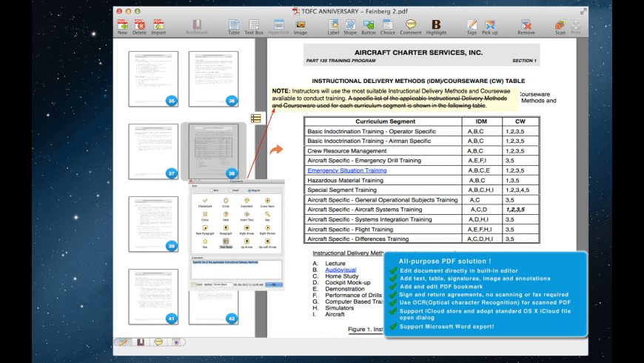This screenshot has width=644, height=363.
Task: Open the Import tool
Action: pyautogui.click(x=158, y=27)
